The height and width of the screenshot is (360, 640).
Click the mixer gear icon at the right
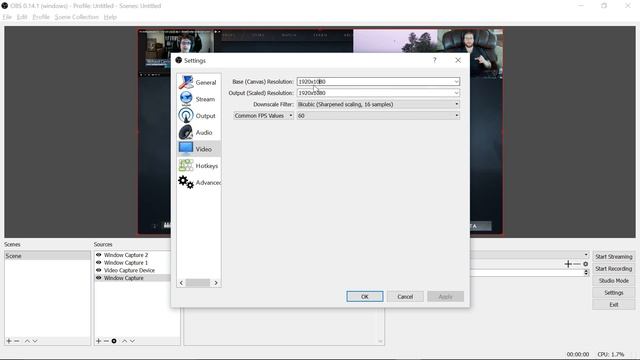[586, 264]
